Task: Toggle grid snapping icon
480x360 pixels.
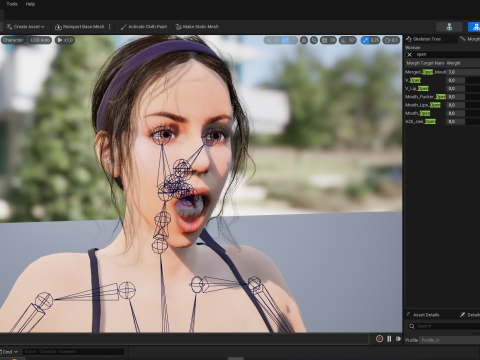Action: coord(324,40)
